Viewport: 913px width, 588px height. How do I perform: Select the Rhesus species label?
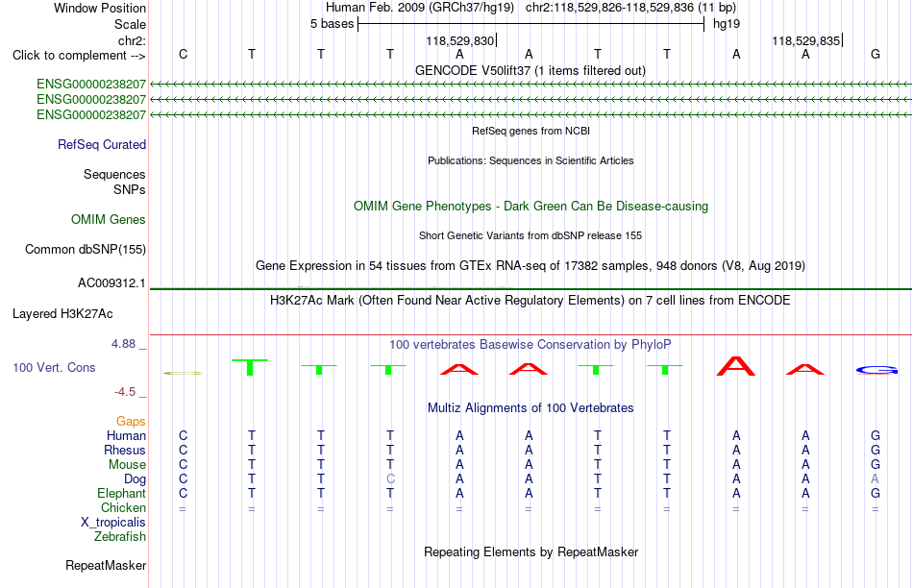click(125, 450)
